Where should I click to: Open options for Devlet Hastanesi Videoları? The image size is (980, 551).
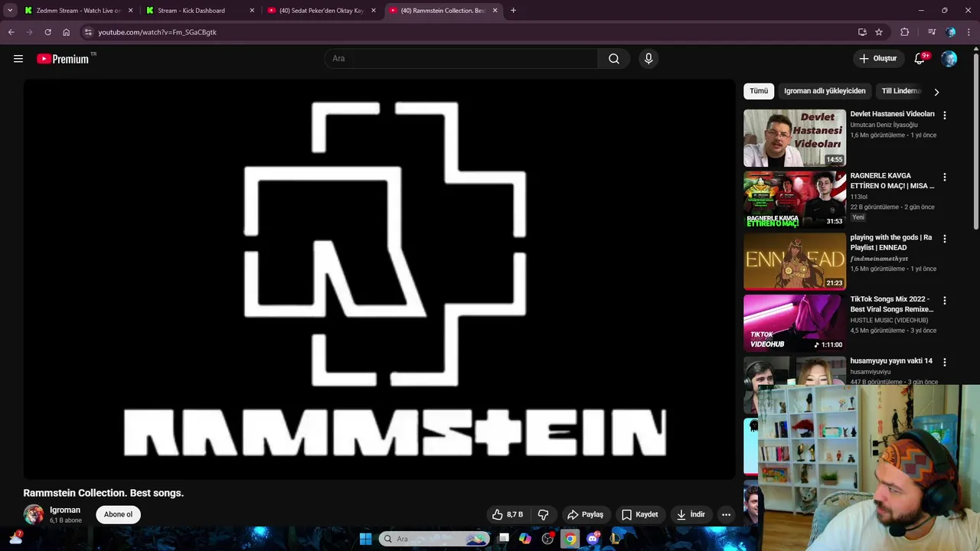[944, 115]
